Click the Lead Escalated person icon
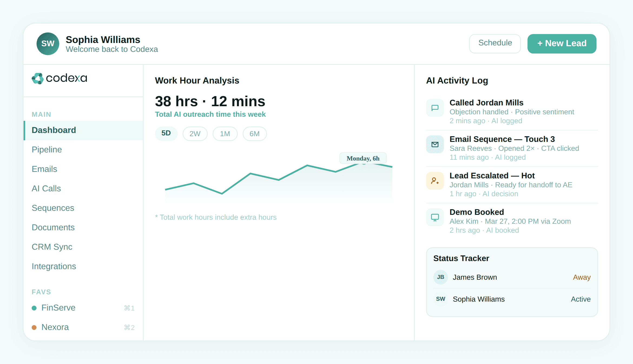Screen dimensions: 633x364 [x=435, y=181]
